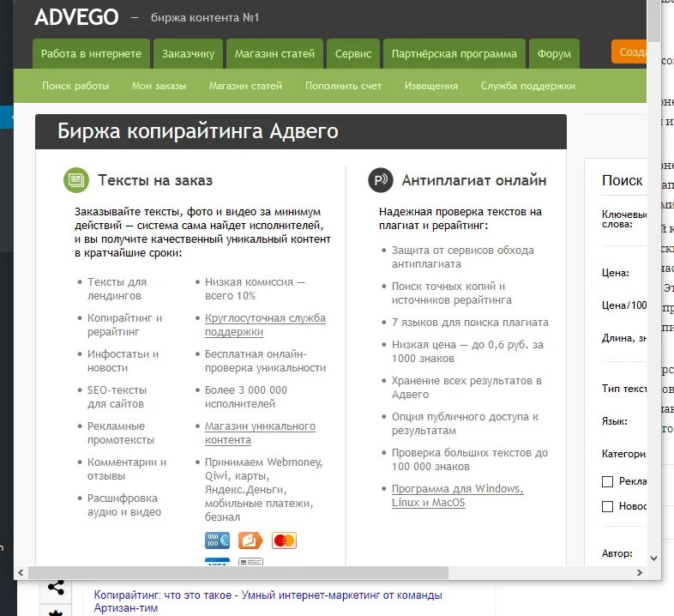Tick the Рекла... checkbox in search panel
The image size is (674, 616).
(x=607, y=481)
